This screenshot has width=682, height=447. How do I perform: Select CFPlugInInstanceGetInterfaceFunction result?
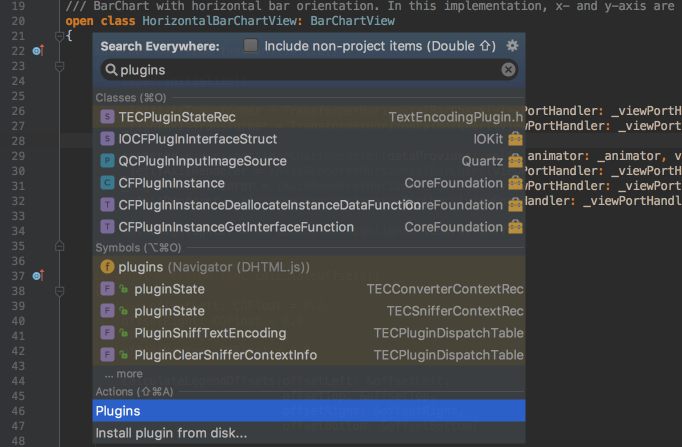coord(309,227)
